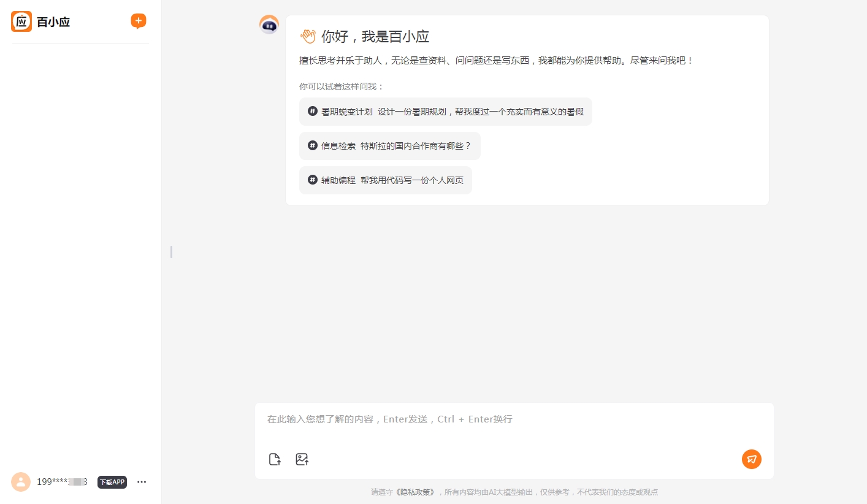Click the text 你可以试着这样问我：

pyautogui.click(x=342, y=86)
